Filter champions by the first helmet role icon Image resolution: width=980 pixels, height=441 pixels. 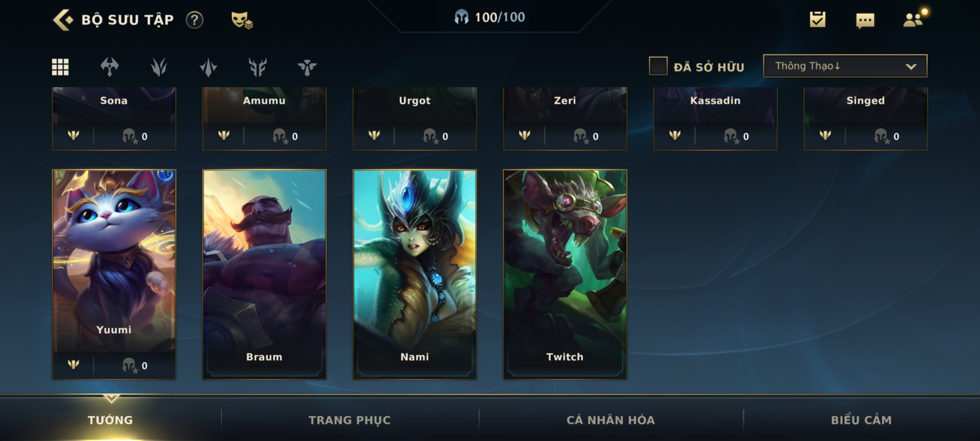[109, 67]
